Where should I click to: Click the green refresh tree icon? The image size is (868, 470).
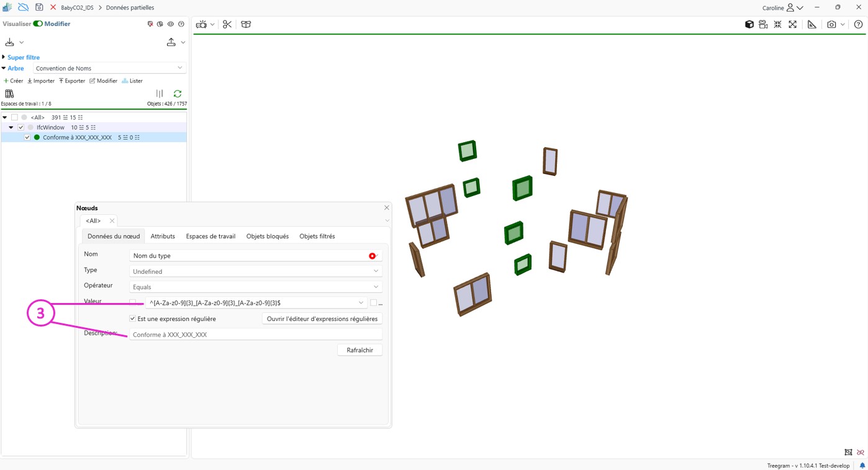click(x=178, y=94)
